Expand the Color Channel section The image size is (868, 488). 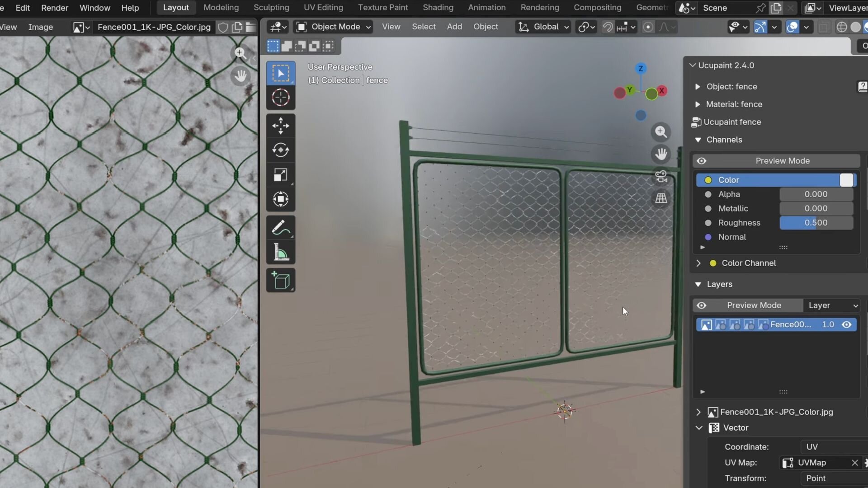tap(698, 263)
